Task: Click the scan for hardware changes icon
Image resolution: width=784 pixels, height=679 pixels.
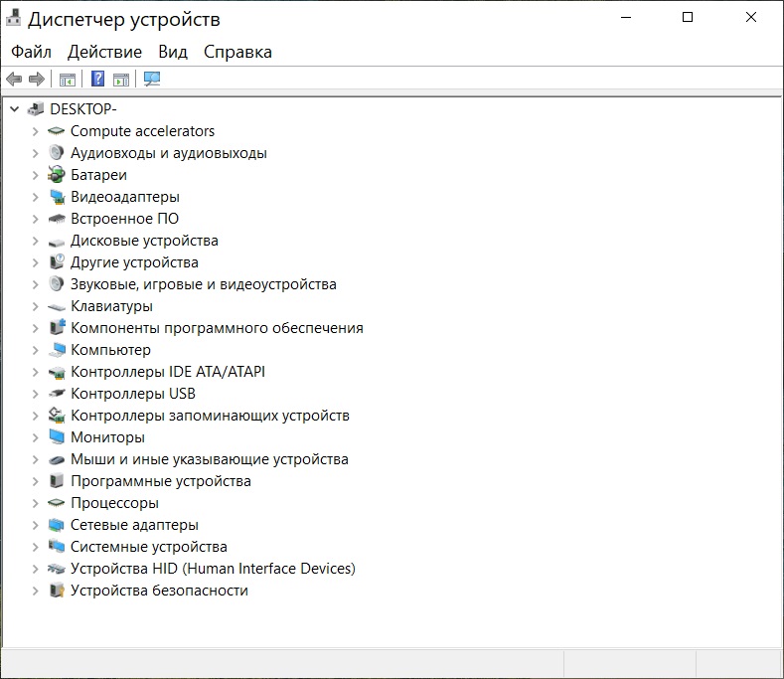Action: coord(152,79)
